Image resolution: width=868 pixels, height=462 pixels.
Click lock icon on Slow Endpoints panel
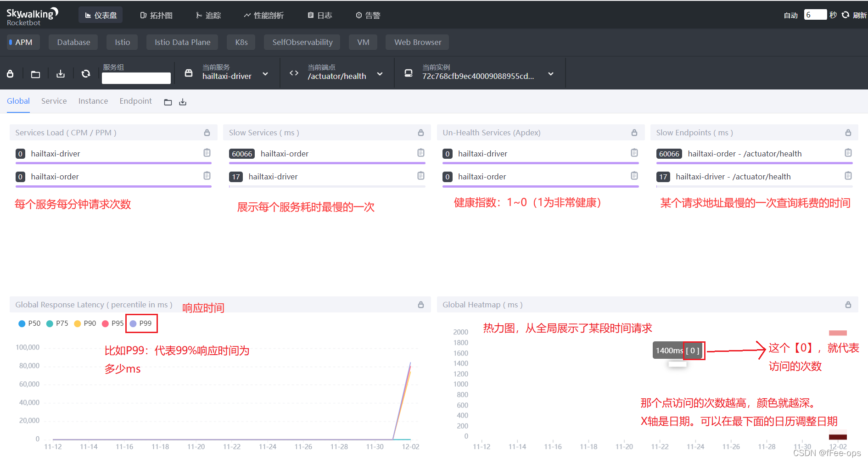[x=848, y=133]
